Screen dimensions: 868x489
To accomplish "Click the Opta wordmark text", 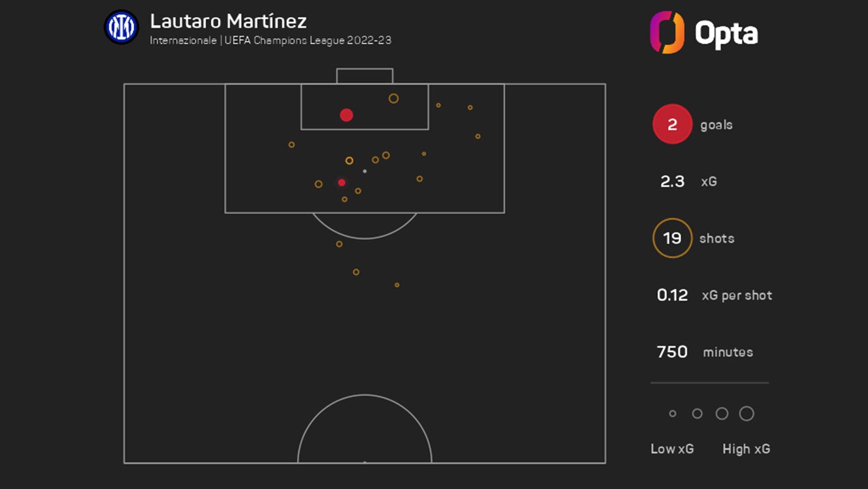I will coord(726,34).
